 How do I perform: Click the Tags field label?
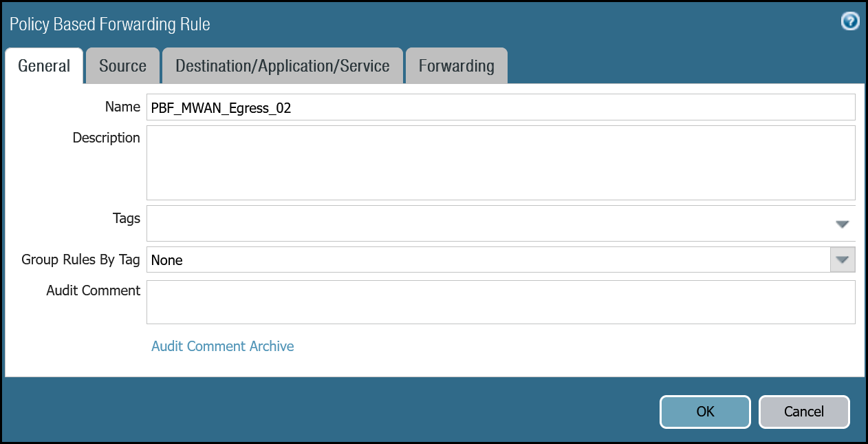(126, 218)
